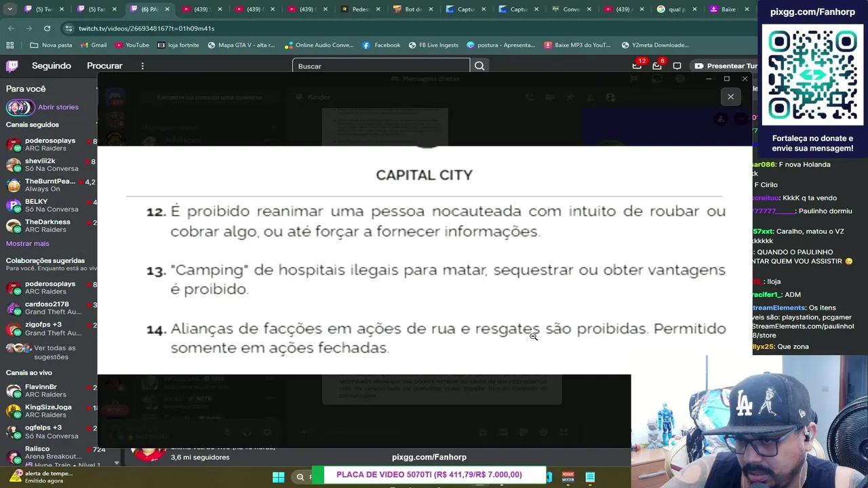Open FlavinnBr live channel
Screen dimensions: 868x488
point(49,390)
